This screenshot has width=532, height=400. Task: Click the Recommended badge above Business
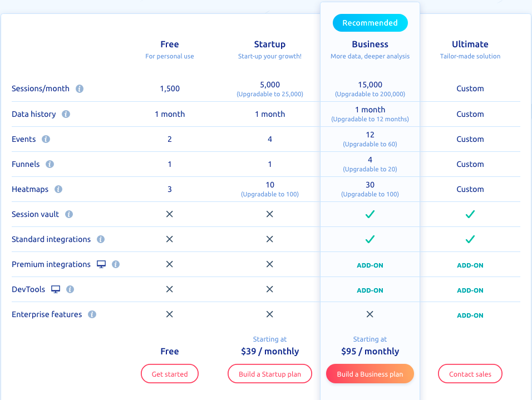pyautogui.click(x=370, y=23)
